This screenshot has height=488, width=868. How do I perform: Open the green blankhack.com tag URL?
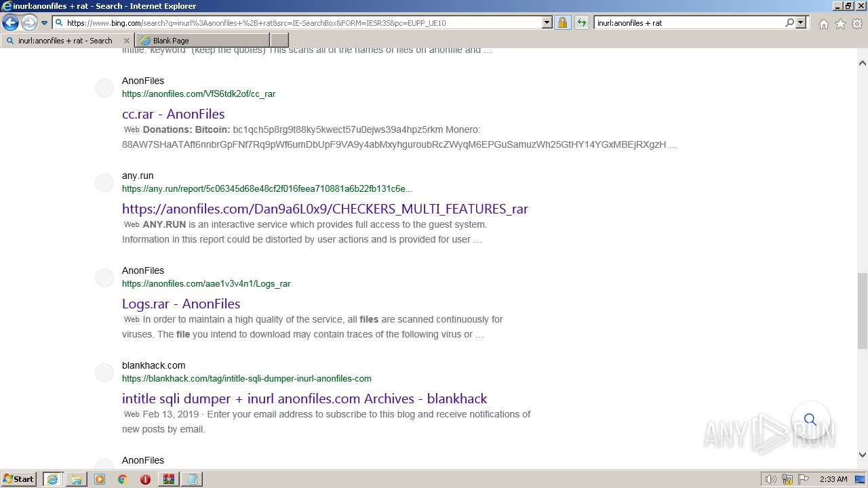coord(247,379)
